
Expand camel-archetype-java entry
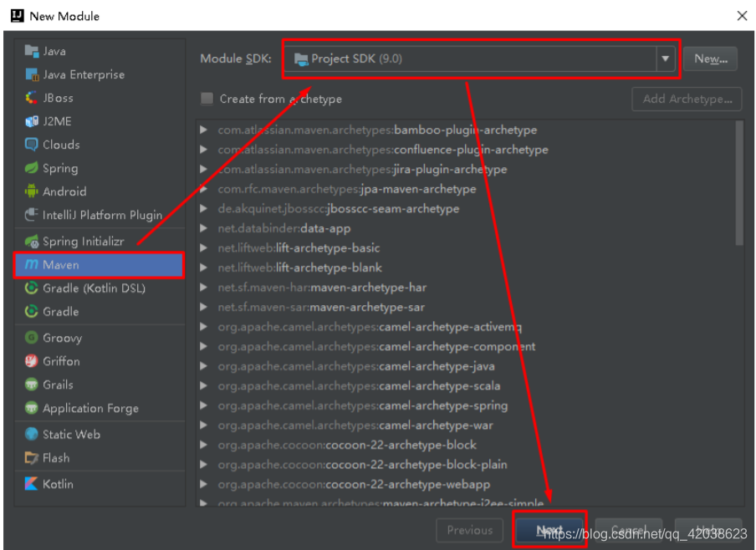204,366
